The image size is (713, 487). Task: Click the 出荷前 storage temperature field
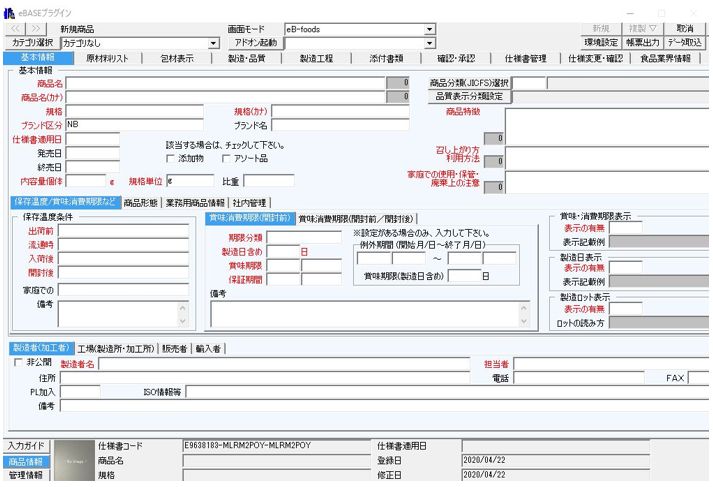(123, 231)
